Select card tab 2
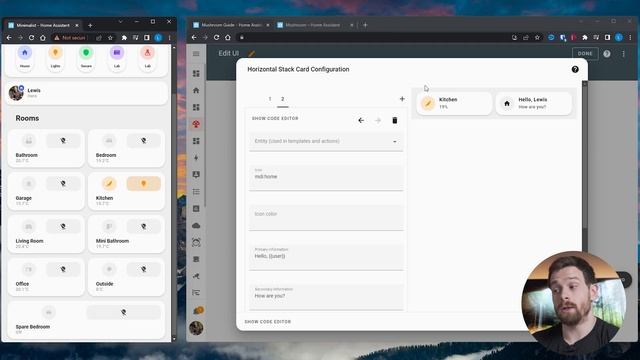 pos(282,99)
